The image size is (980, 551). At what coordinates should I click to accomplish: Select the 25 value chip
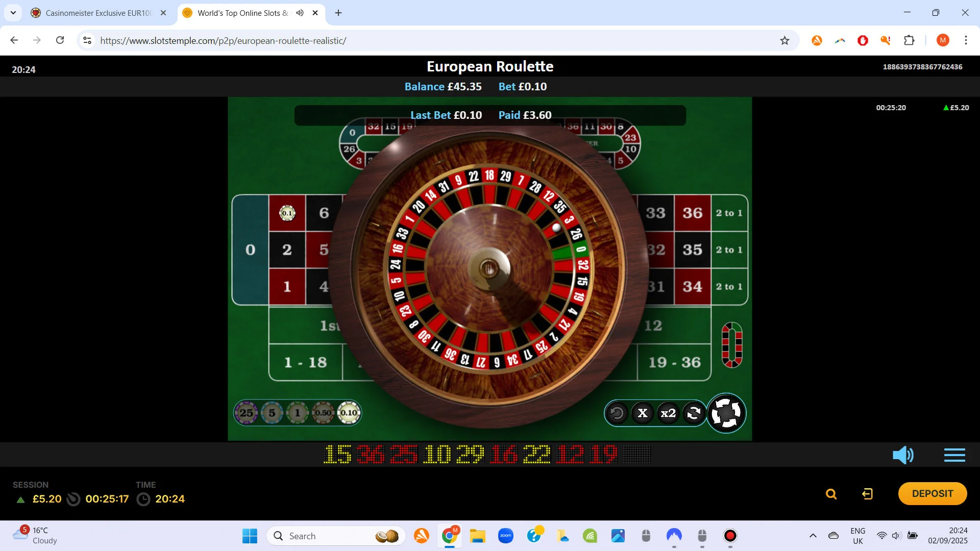point(247,413)
